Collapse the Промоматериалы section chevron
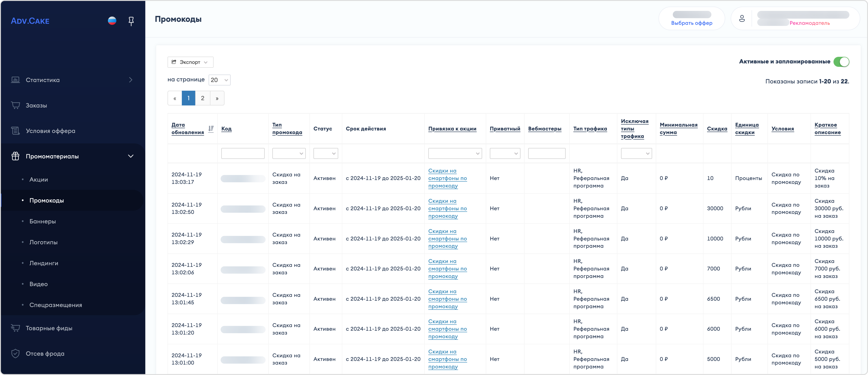Image resolution: width=868 pixels, height=375 pixels. (131, 156)
